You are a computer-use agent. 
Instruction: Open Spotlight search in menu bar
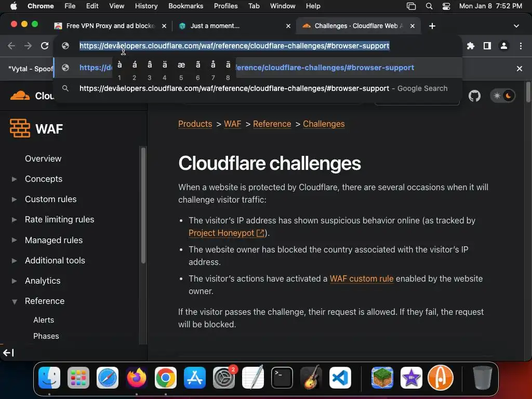coord(429,6)
